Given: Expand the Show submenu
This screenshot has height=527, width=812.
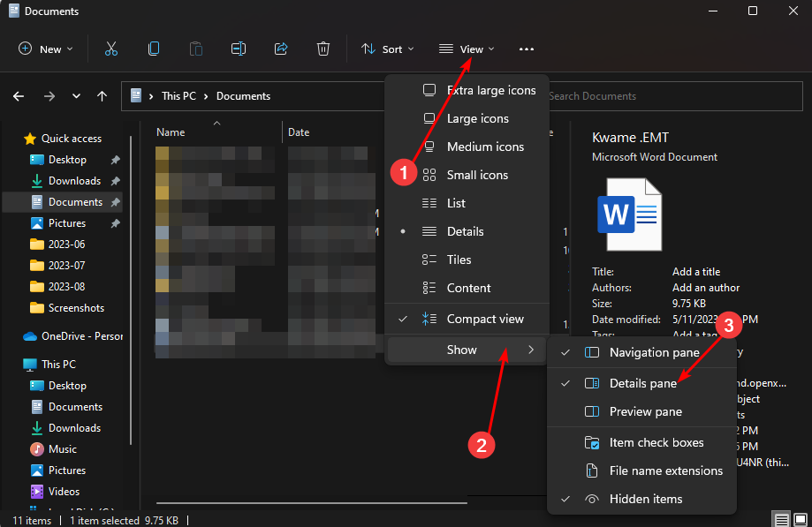Looking at the screenshot, I should coord(467,350).
